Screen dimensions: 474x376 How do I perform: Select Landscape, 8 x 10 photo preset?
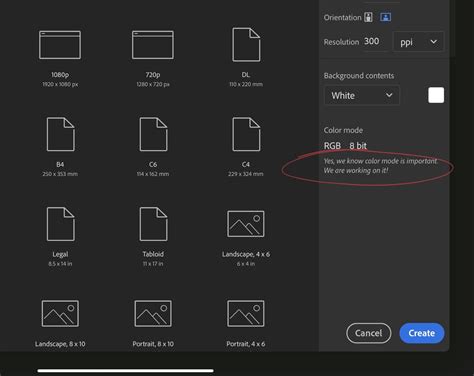coord(60,313)
